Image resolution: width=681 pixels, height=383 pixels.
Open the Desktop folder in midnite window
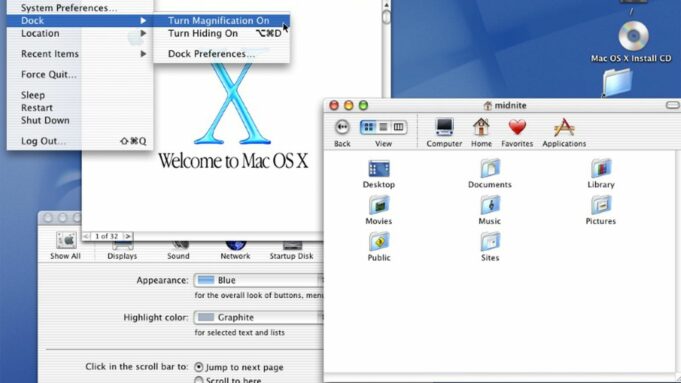tap(379, 168)
